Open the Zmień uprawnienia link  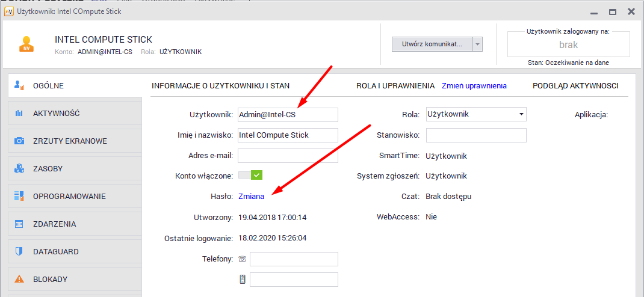pyautogui.click(x=474, y=86)
